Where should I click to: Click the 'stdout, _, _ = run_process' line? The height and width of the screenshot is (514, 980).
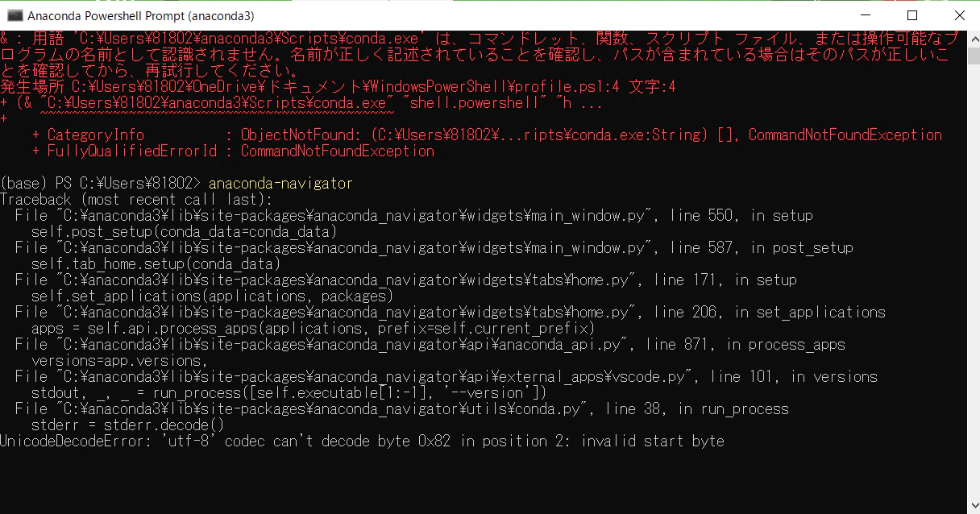click(x=289, y=392)
